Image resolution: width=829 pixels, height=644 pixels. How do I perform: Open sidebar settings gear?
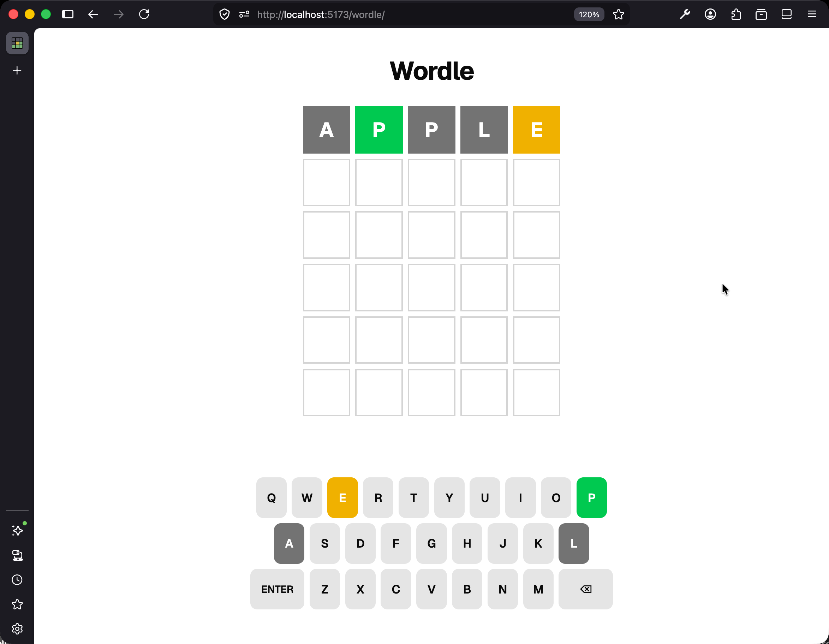click(x=17, y=629)
